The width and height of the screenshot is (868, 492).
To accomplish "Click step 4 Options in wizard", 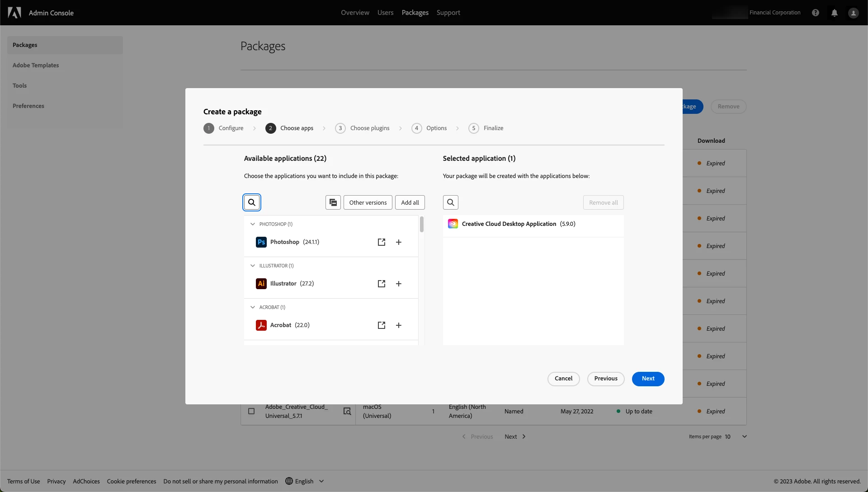I will [429, 128].
